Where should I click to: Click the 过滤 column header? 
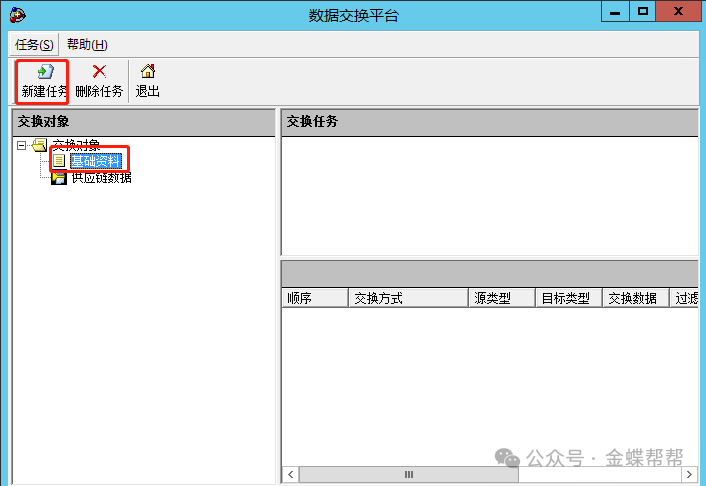point(684,298)
